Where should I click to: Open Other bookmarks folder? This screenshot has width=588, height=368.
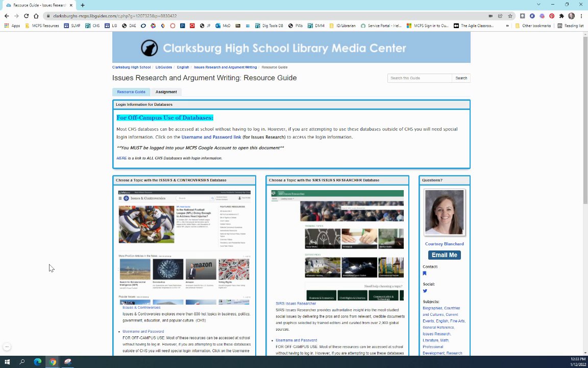tap(533, 26)
